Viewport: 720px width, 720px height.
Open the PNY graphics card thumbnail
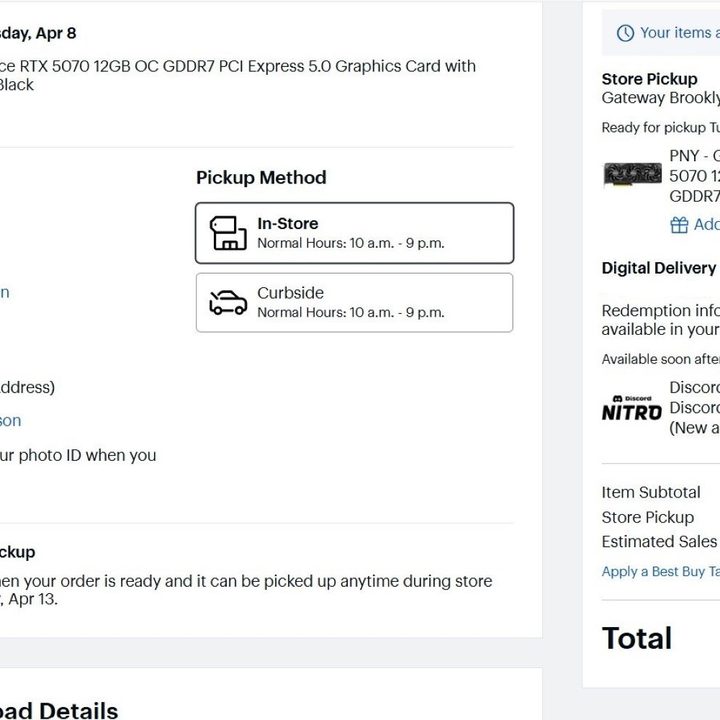(633, 174)
